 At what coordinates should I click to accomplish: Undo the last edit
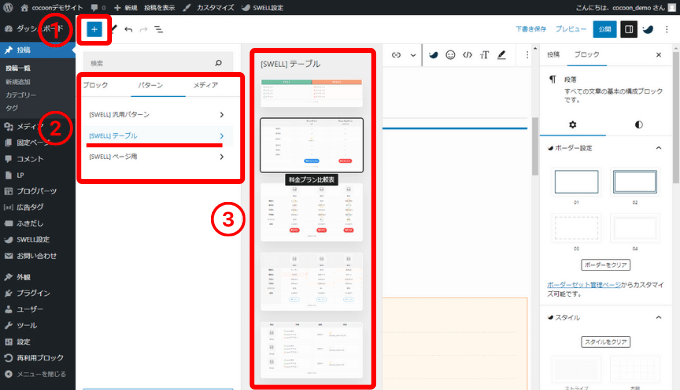coord(128,29)
